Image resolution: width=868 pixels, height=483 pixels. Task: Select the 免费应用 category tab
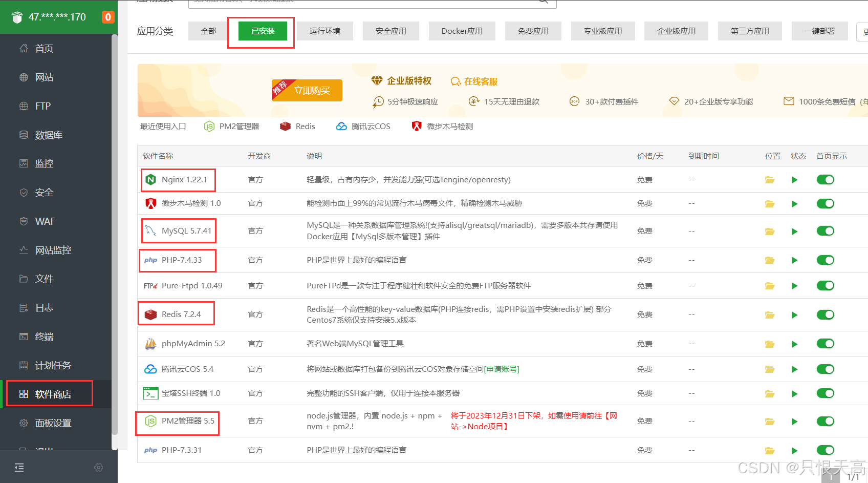(x=533, y=31)
